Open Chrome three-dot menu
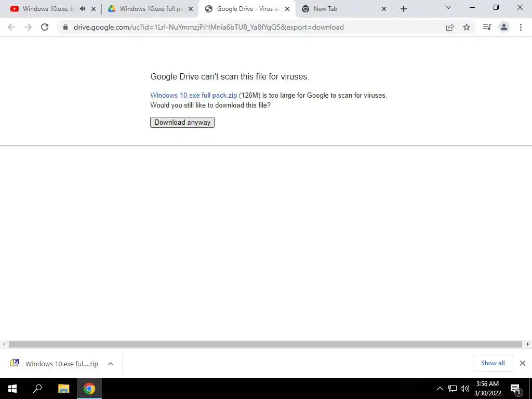This screenshot has width=532, height=399. 521,27
